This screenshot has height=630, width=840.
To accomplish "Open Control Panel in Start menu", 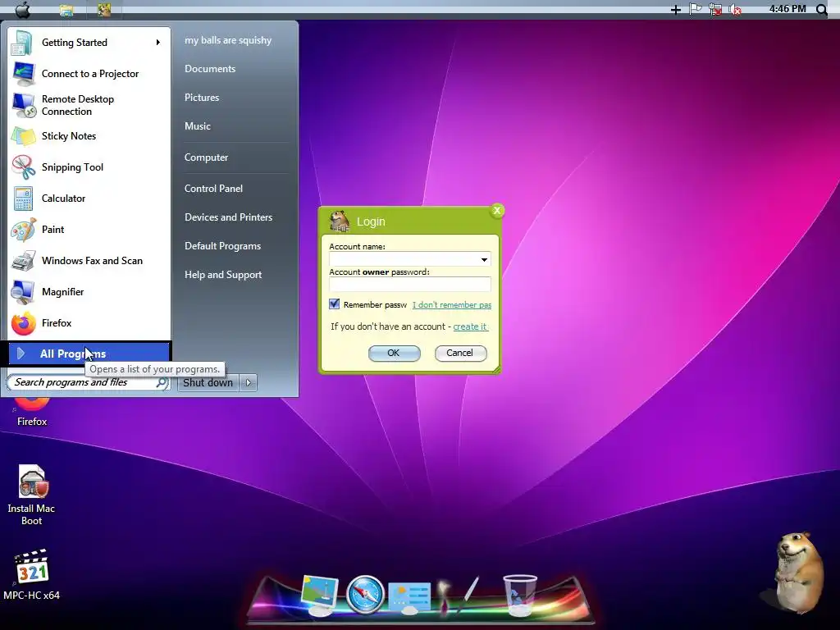I will (x=214, y=189).
